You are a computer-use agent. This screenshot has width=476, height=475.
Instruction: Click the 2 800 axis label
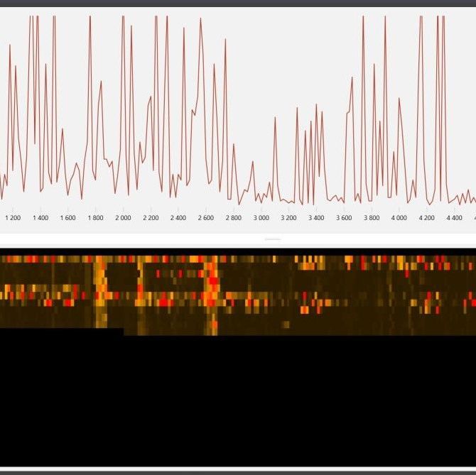[234, 218]
